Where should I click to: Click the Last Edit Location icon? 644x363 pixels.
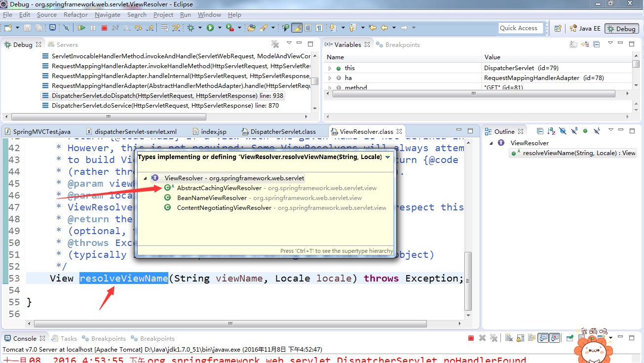pyautogui.click(x=372, y=28)
